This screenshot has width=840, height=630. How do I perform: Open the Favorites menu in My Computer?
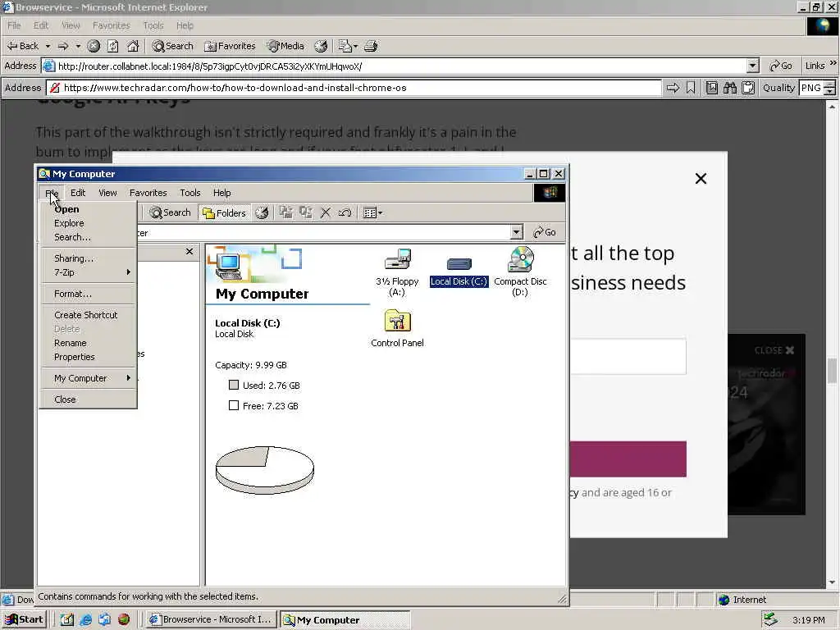point(148,193)
